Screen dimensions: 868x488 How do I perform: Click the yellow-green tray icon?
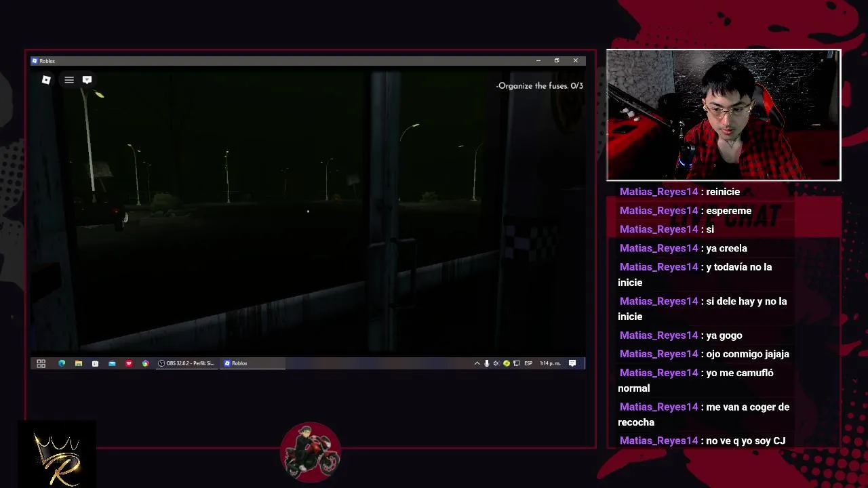(x=506, y=363)
